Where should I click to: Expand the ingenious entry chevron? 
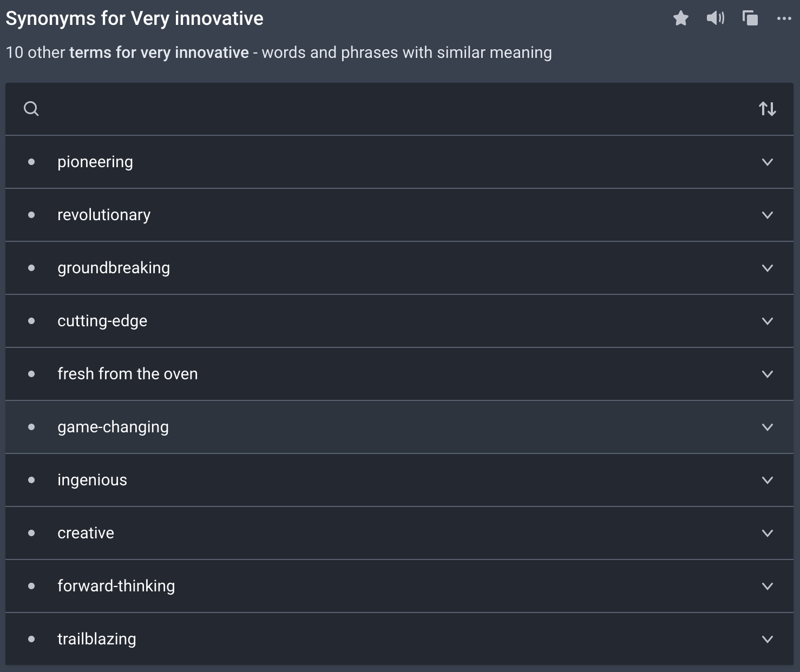(767, 480)
